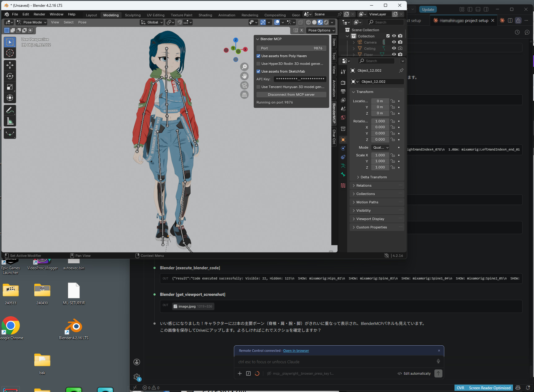
Task: Open the Render properties tab icon
Action: pos(343,83)
